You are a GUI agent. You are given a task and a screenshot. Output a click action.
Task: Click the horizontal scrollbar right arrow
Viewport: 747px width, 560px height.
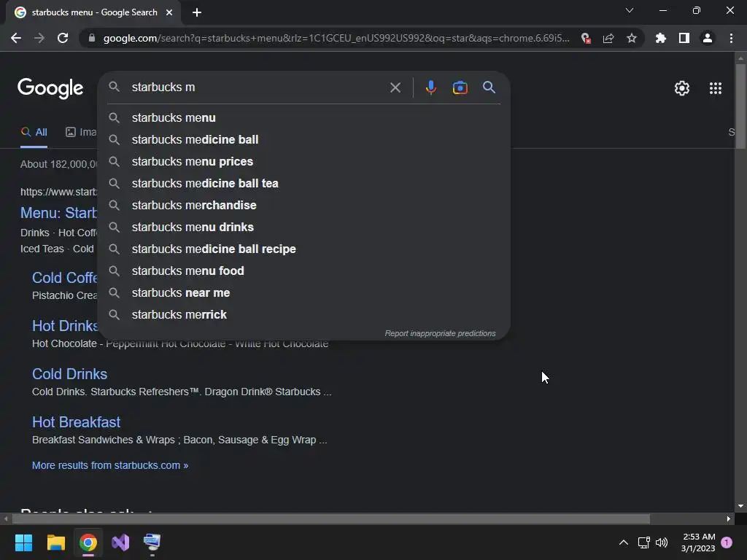tap(729, 518)
